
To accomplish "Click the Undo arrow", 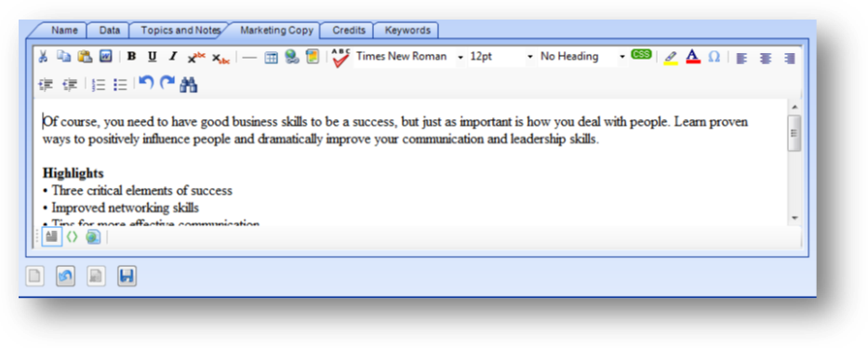I will (x=145, y=83).
